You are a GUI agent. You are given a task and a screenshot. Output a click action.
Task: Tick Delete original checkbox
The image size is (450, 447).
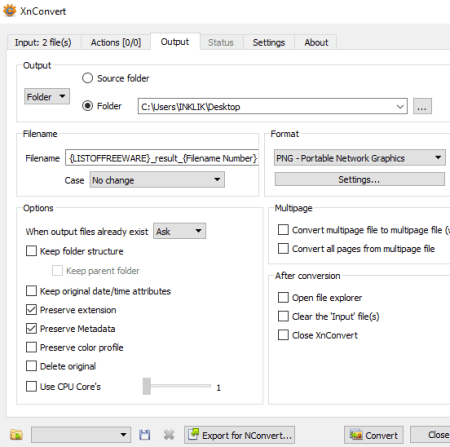[x=31, y=366]
